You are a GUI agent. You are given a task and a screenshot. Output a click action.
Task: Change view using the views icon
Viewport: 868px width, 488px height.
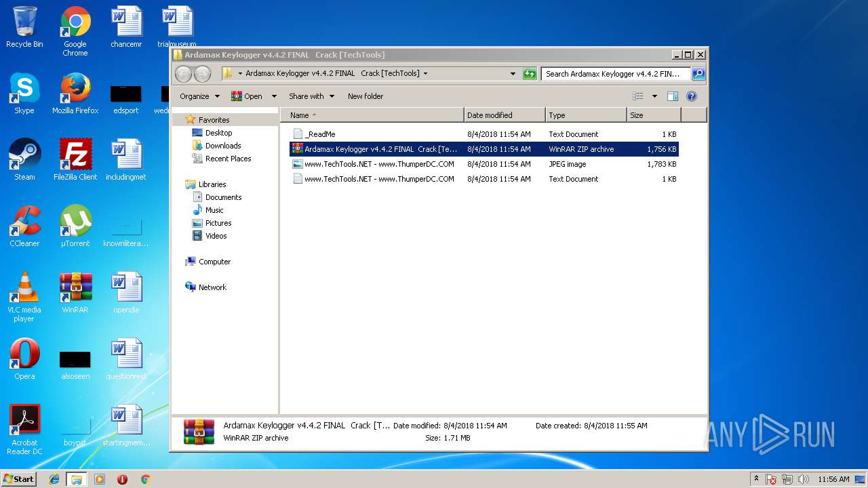coord(637,96)
